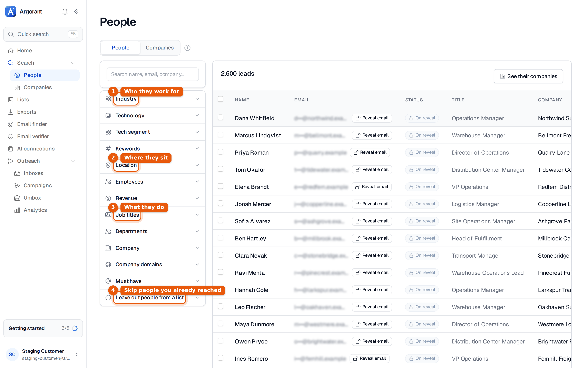The height and width of the screenshot is (368, 588).
Task: Reveal email for Tom Okafor
Action: point(372,170)
